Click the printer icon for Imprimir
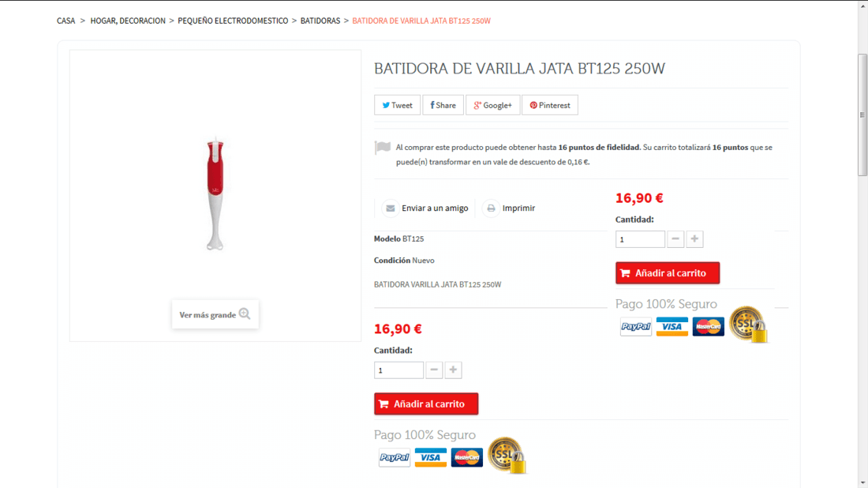The image size is (868, 488). coord(491,208)
